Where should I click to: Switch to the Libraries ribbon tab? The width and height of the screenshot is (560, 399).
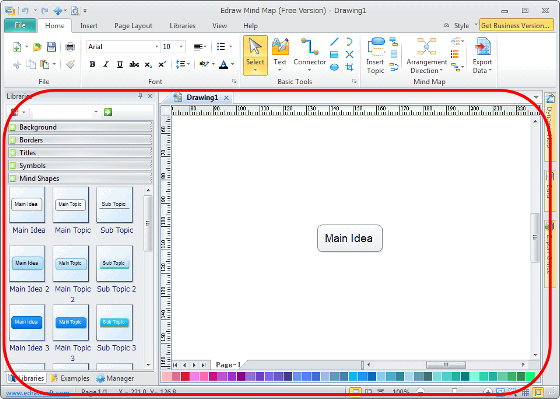(182, 26)
